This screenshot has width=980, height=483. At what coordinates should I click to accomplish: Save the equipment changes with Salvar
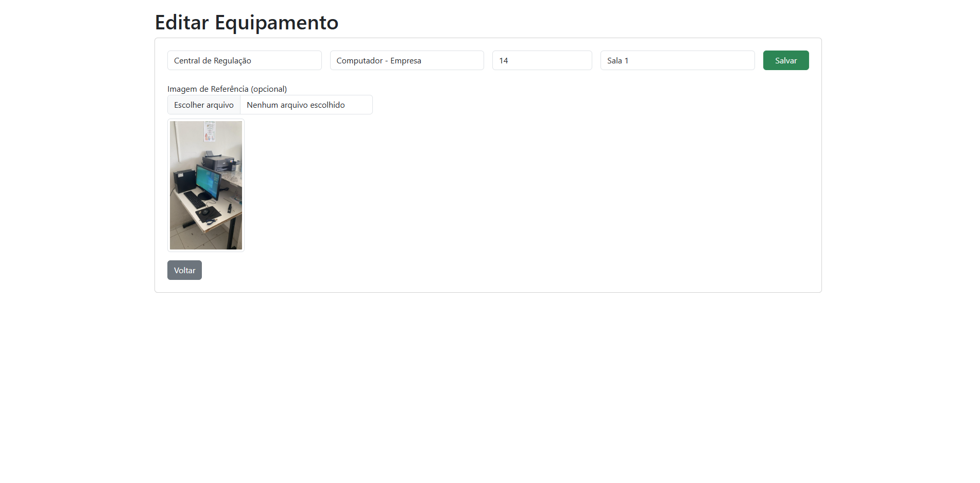(x=786, y=60)
